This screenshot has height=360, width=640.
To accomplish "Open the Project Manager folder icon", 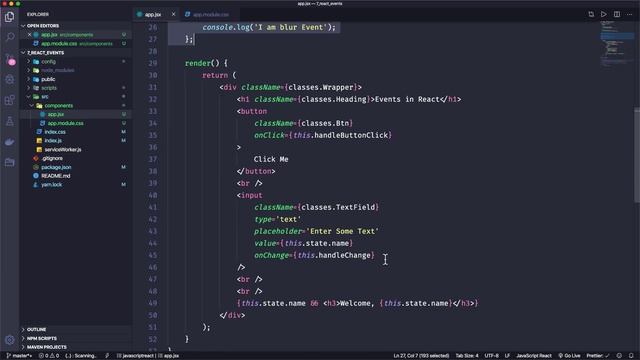I will point(9,162).
